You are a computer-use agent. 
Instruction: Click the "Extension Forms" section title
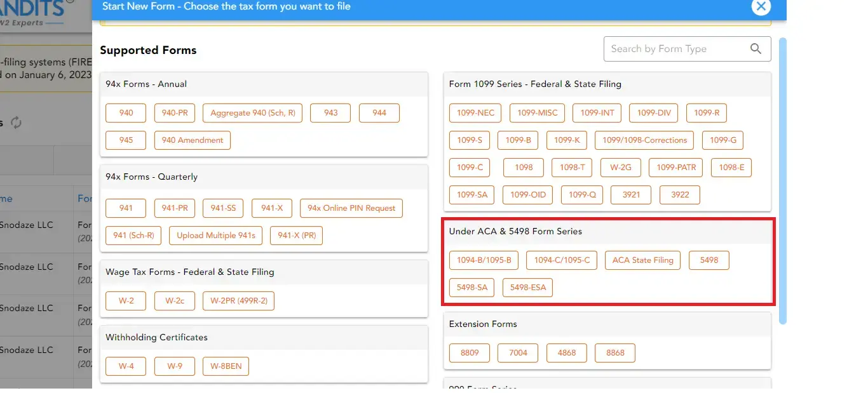pyautogui.click(x=483, y=324)
